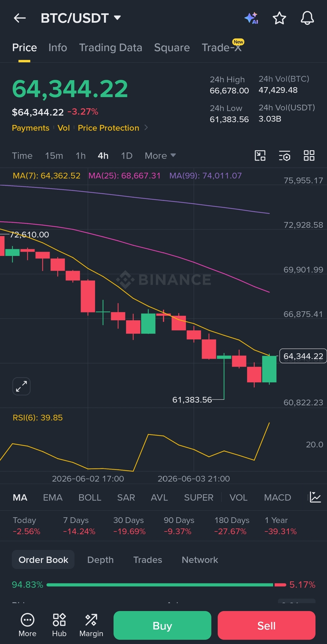
Task: Toggle the SAR indicator
Action: click(126, 497)
